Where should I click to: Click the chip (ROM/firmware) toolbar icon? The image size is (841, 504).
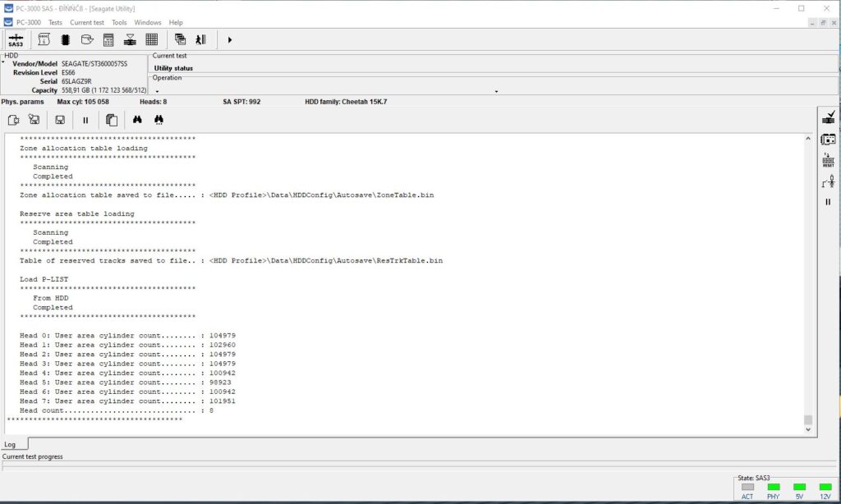pos(66,39)
